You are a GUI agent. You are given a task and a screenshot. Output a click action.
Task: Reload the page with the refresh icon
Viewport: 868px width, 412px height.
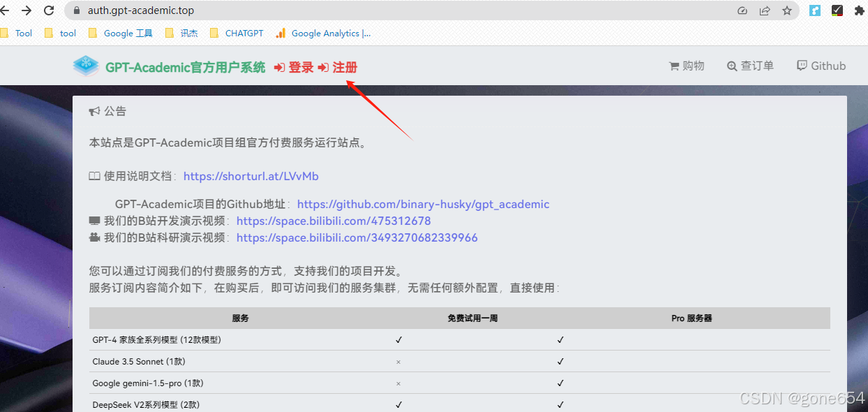click(x=49, y=10)
